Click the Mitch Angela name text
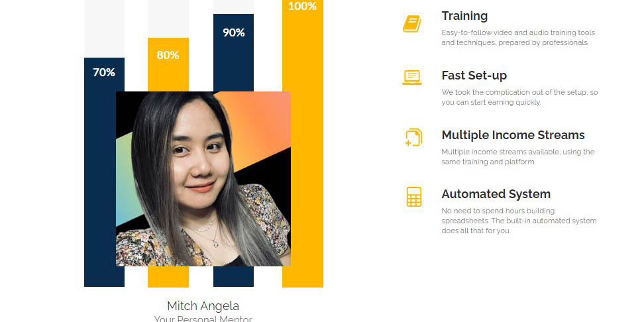644x322 pixels. (x=203, y=306)
